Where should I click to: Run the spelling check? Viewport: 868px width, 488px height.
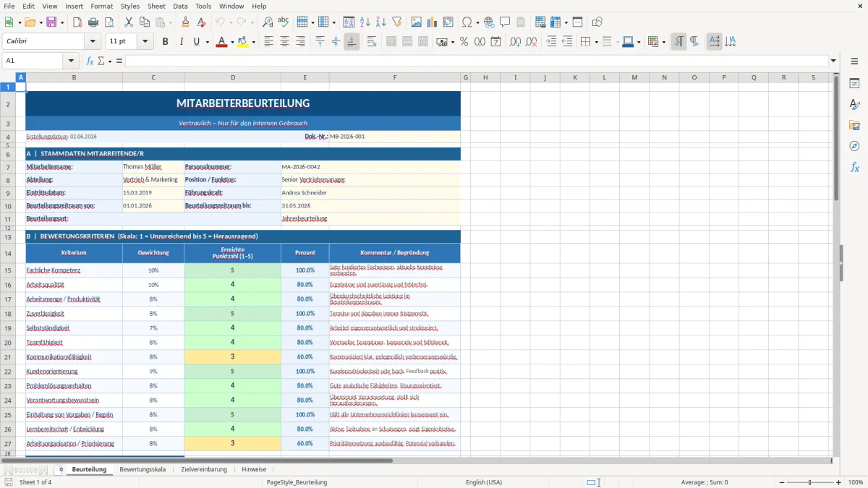283,22
